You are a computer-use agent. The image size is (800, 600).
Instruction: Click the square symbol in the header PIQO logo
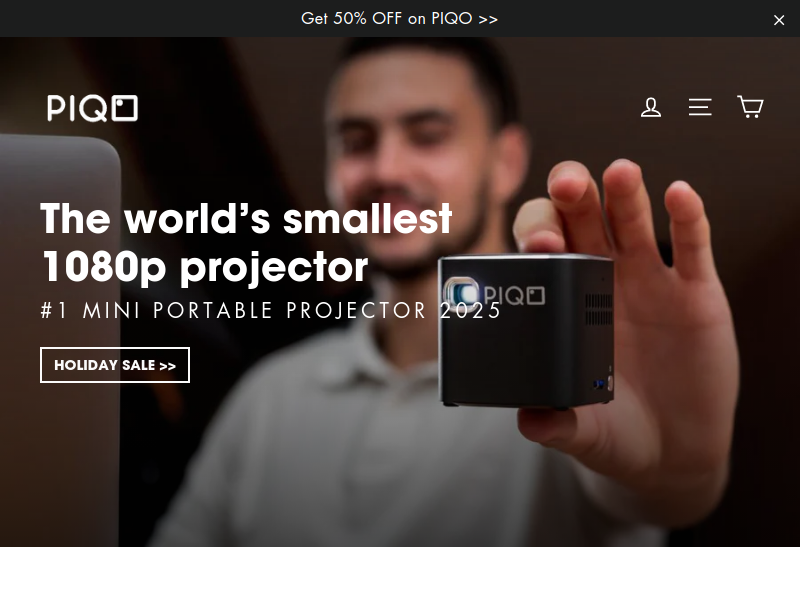coord(125,108)
